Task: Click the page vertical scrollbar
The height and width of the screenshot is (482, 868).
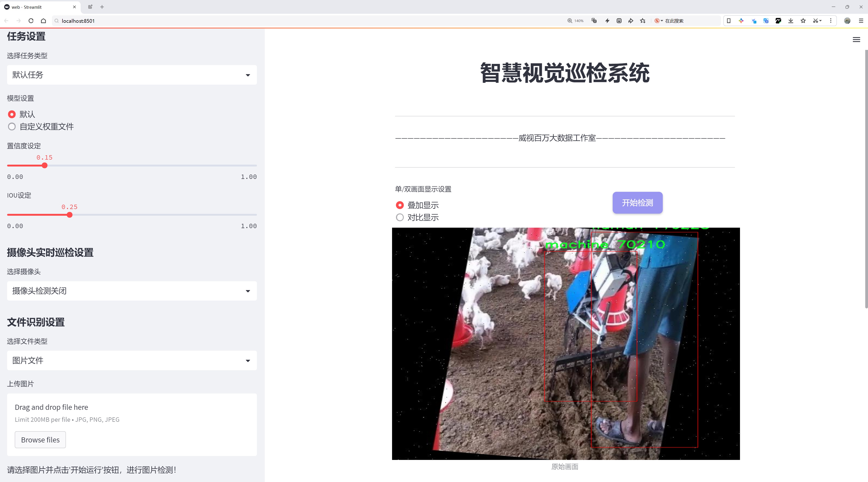Action: click(x=866, y=179)
